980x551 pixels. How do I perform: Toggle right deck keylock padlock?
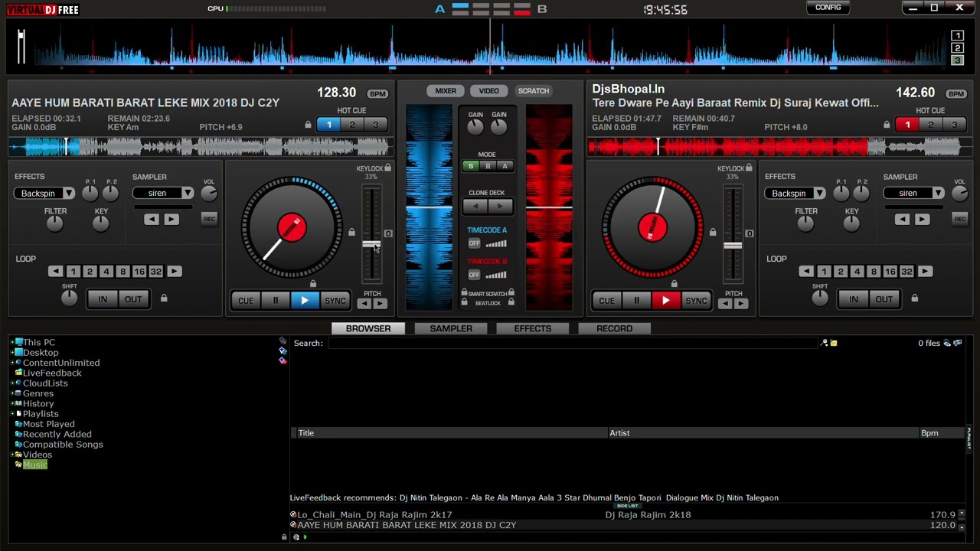tap(749, 168)
